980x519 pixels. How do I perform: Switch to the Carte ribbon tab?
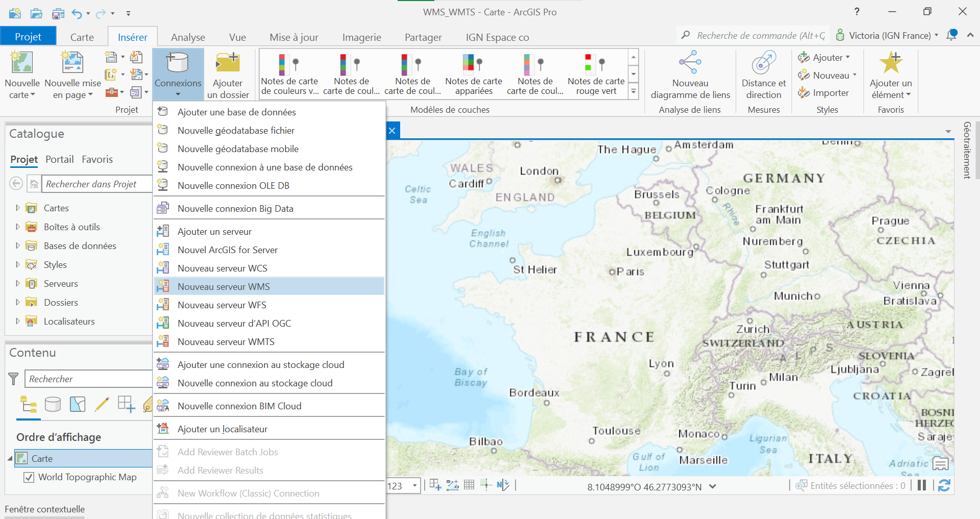pos(82,37)
